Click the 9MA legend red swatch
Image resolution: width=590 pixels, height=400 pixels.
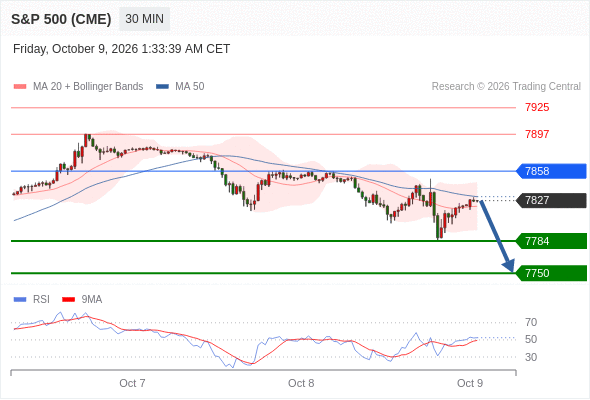point(68,300)
